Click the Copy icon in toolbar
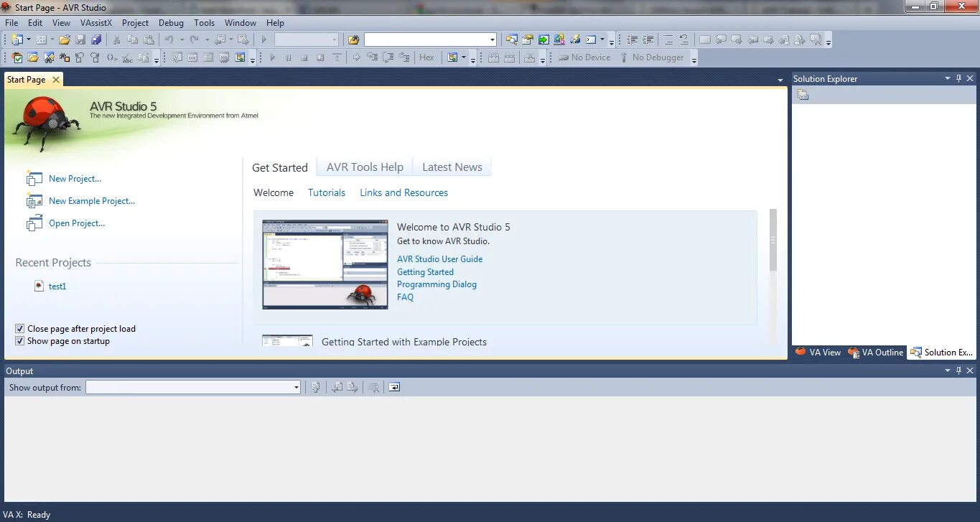This screenshot has height=522, width=980. coord(133,39)
